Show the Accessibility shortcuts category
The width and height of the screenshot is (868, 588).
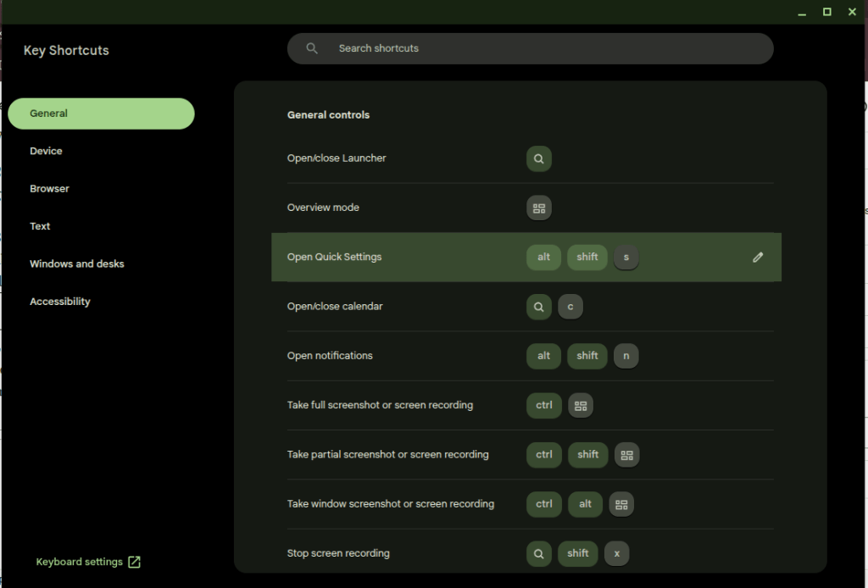(x=60, y=302)
